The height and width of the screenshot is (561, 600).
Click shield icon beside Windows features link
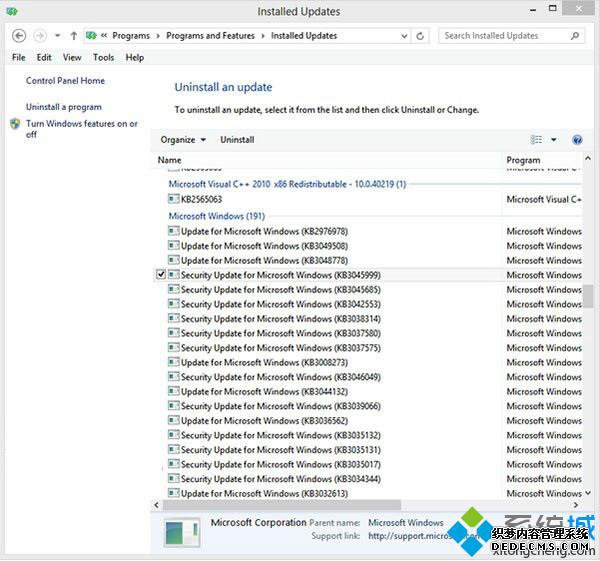tap(15, 124)
